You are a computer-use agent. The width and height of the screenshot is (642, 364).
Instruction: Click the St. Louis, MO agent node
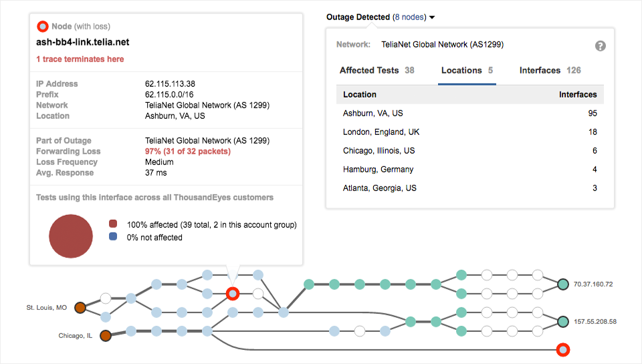pyautogui.click(x=80, y=308)
